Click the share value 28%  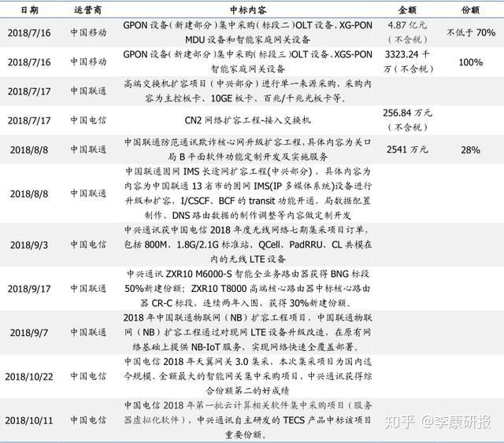(x=471, y=150)
